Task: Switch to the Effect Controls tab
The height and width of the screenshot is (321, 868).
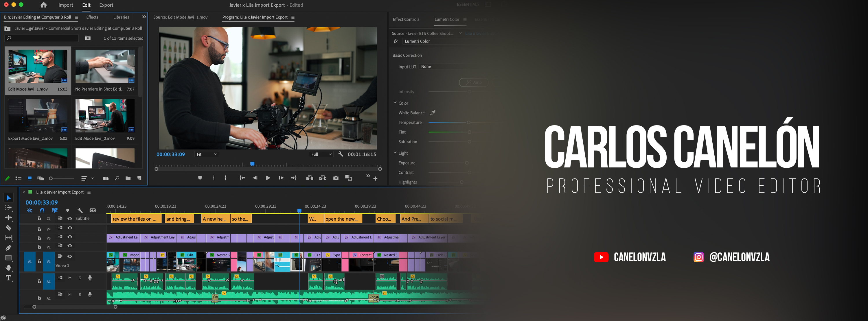Action: [x=406, y=20]
